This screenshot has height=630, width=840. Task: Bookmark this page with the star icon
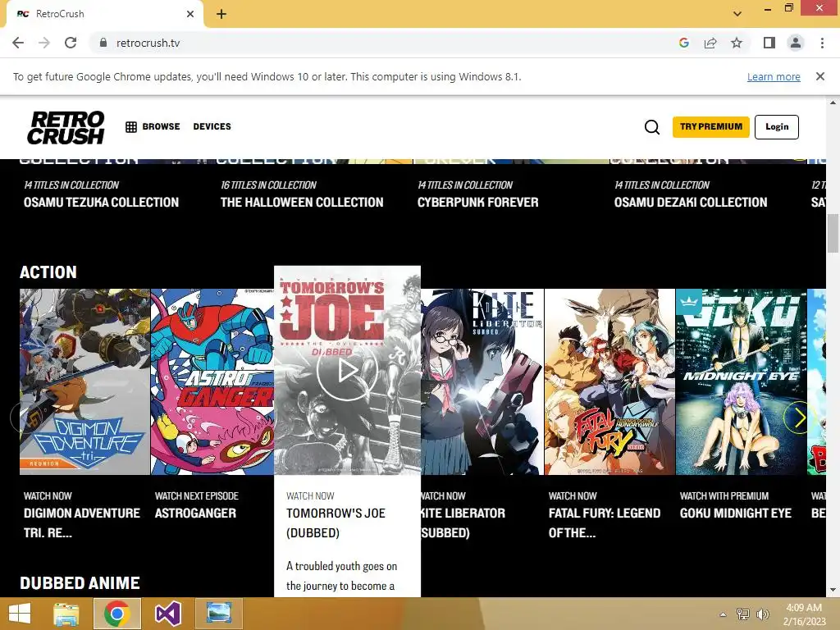[x=737, y=43]
